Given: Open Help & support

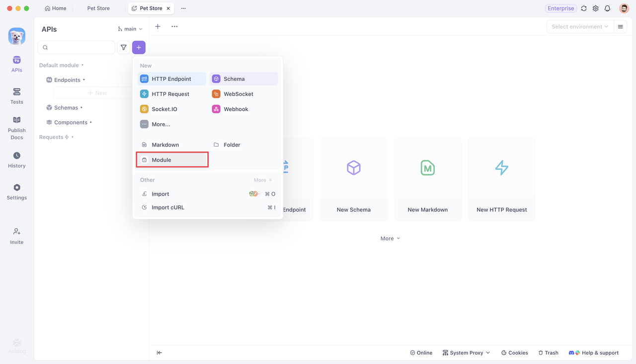Looking at the screenshot, I should click(598, 353).
